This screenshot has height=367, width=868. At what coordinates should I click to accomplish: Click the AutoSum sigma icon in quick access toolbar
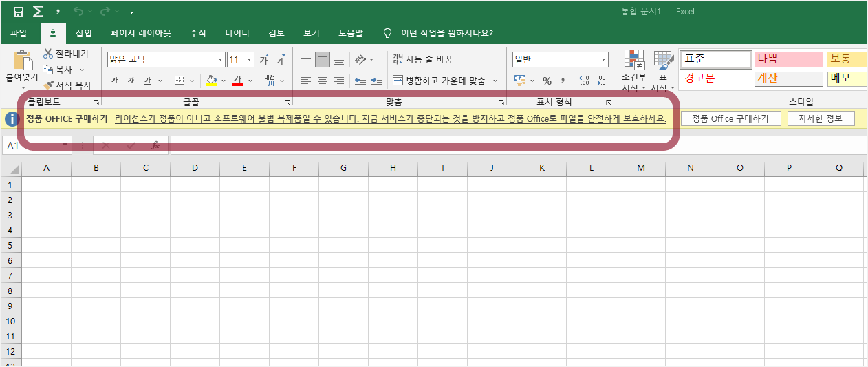pos(38,12)
